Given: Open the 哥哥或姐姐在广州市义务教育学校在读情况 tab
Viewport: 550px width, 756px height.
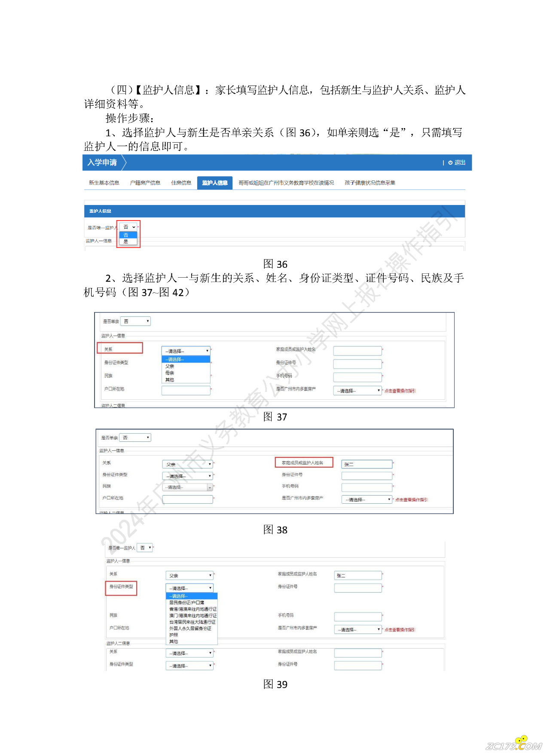Looking at the screenshot, I should 286,183.
